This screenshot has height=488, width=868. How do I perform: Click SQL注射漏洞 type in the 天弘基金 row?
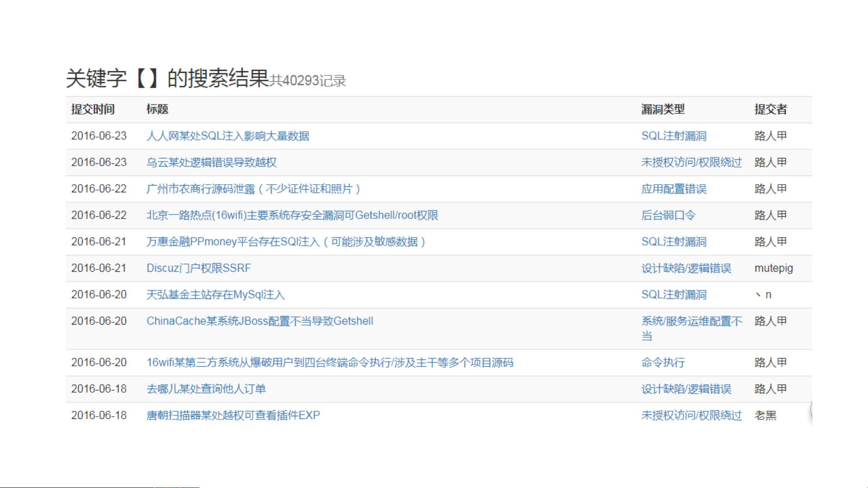pos(674,295)
